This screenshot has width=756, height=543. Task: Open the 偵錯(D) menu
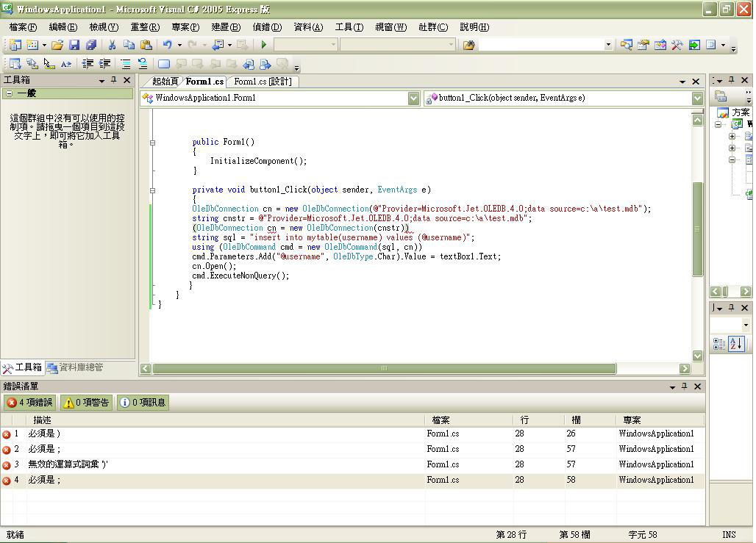pos(266,27)
